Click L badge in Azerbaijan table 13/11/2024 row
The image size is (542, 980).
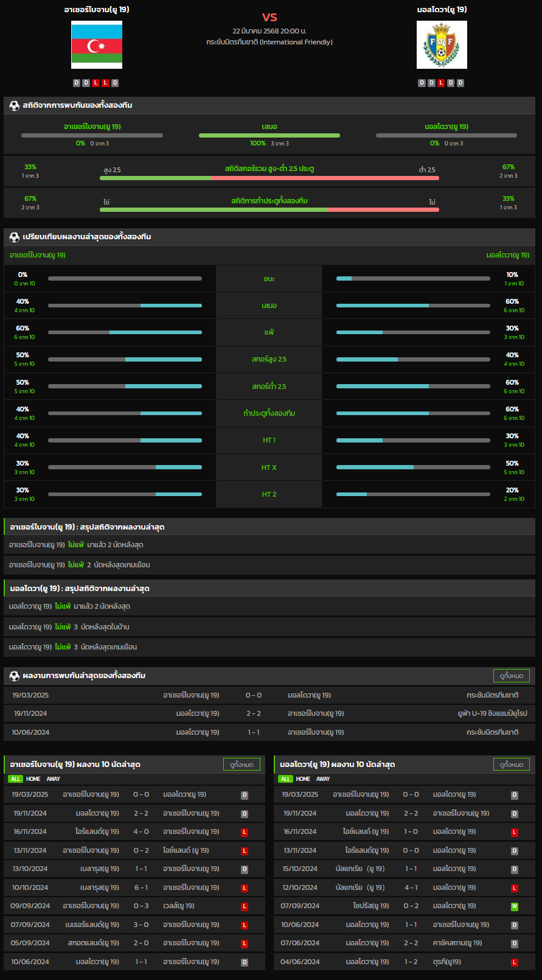click(x=245, y=851)
